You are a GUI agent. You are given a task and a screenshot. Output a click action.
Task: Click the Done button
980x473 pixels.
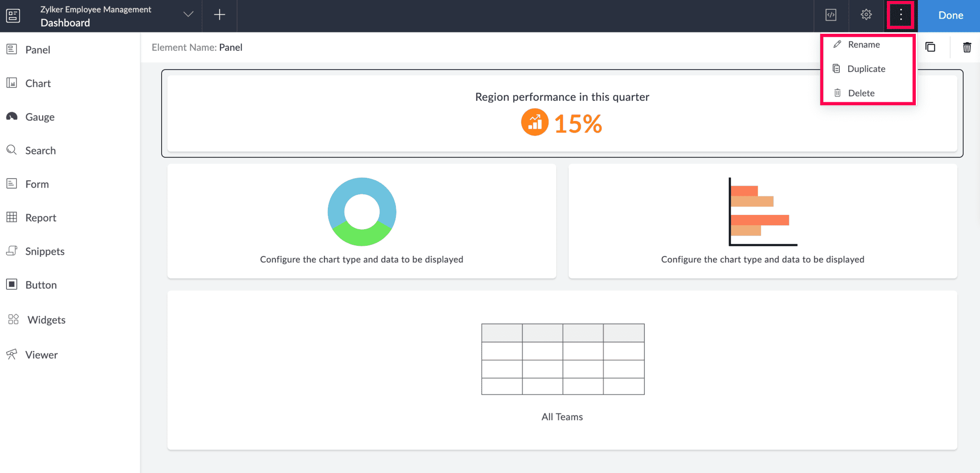point(951,15)
